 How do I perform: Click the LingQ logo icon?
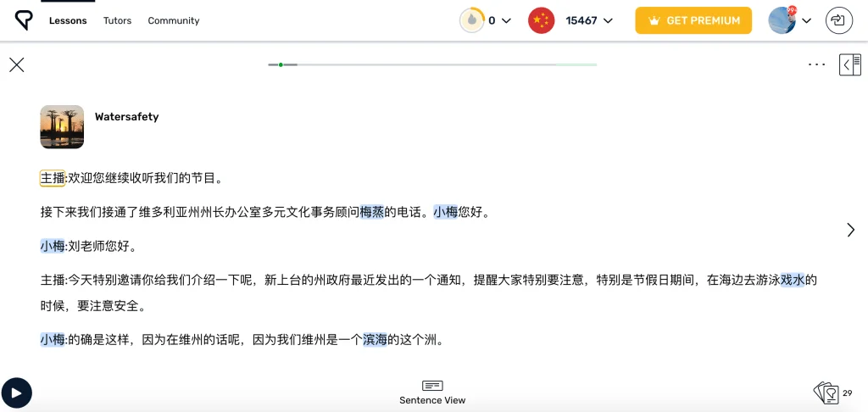(x=24, y=20)
